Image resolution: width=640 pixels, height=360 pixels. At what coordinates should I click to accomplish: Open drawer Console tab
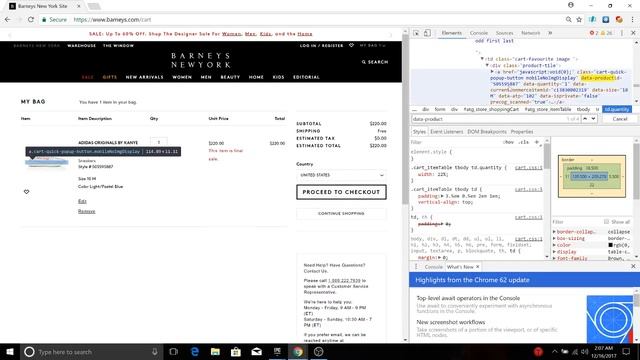(x=433, y=267)
